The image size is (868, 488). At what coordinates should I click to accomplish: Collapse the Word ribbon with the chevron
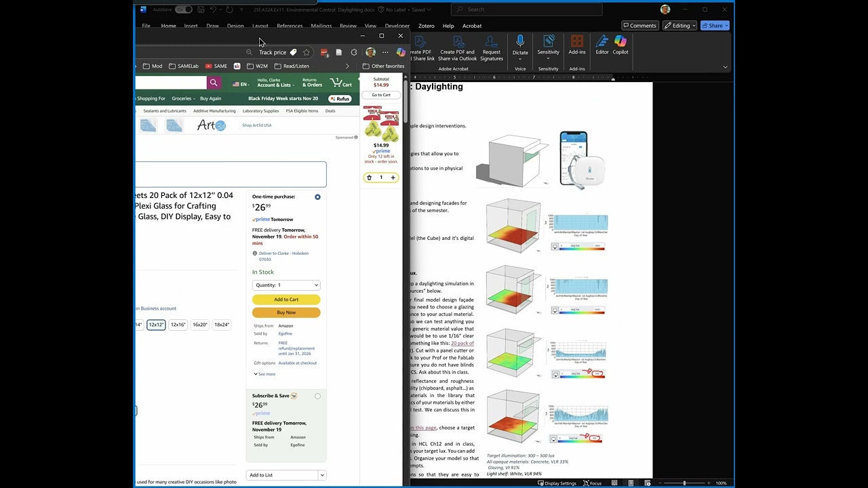(725, 67)
